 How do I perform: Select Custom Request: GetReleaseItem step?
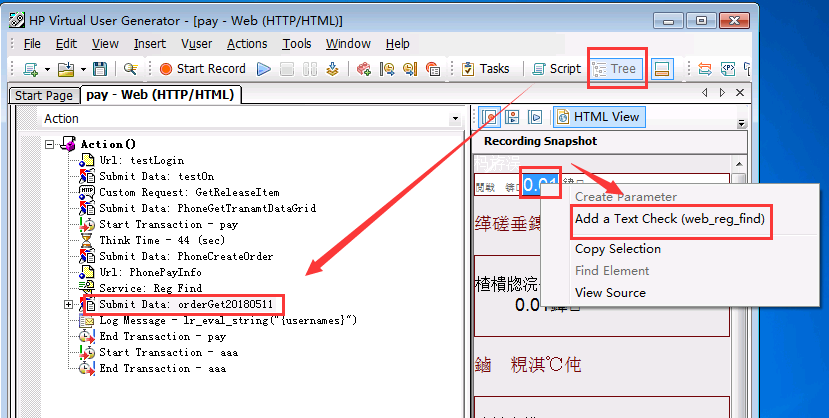(x=189, y=192)
